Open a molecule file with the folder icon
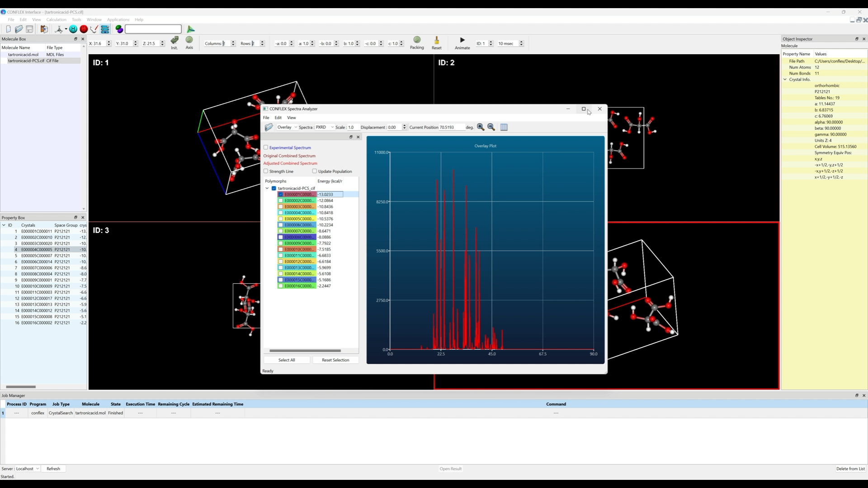The width and height of the screenshot is (868, 488). (x=19, y=29)
